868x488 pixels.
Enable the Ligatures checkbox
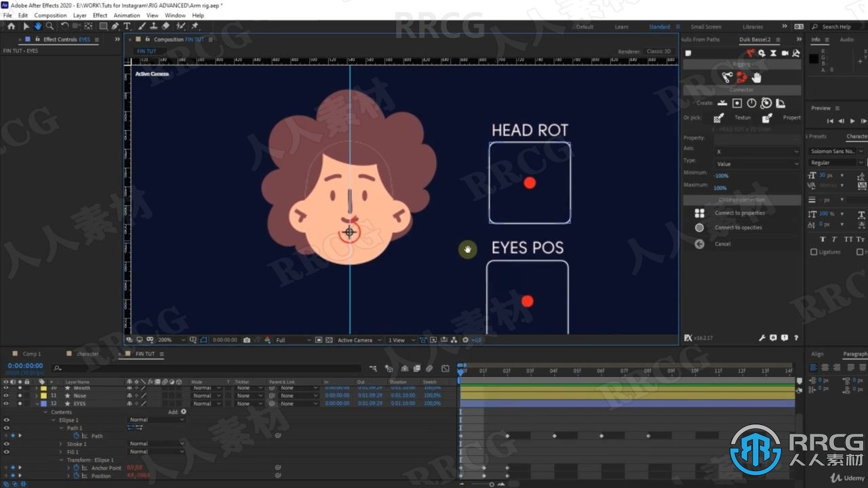814,252
